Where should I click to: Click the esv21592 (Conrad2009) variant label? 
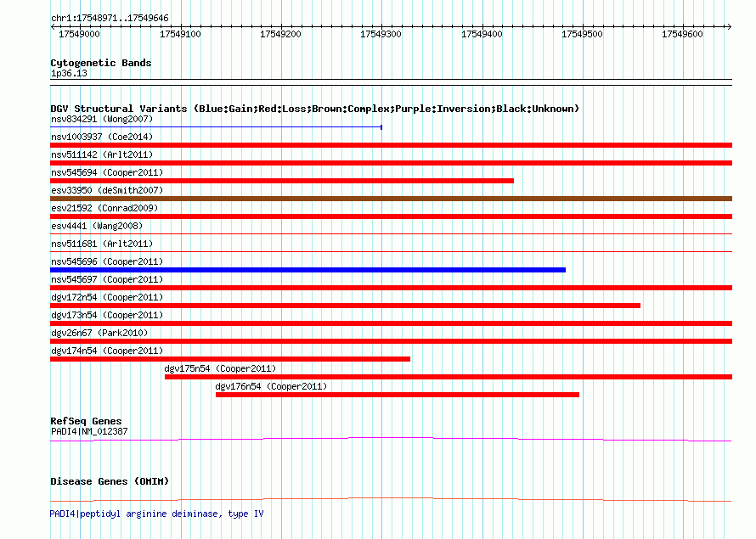point(104,208)
